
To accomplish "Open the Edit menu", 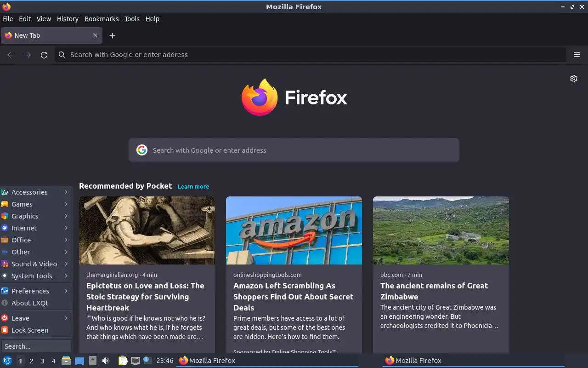I will click(x=25, y=19).
